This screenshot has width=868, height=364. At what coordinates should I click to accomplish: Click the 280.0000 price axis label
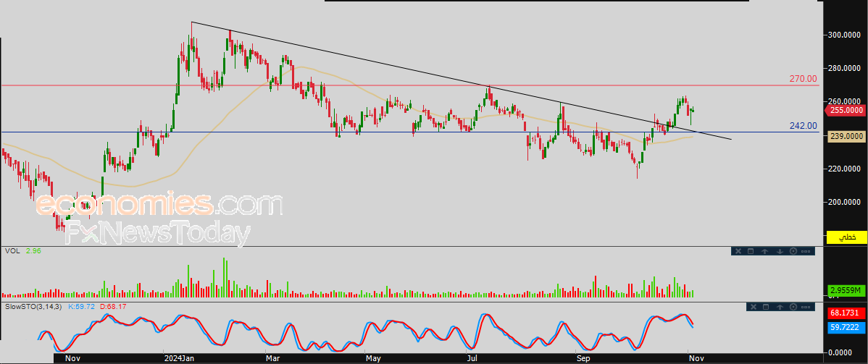tap(845, 69)
